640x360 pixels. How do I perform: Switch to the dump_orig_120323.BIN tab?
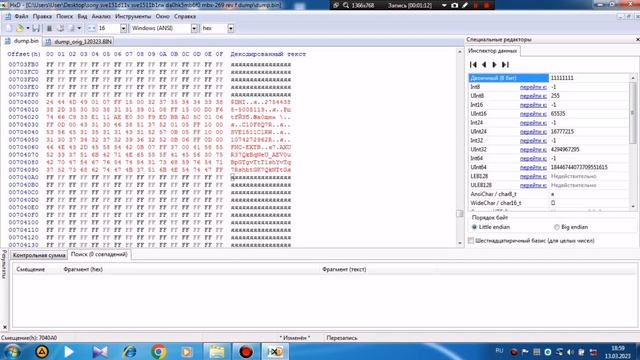pyautogui.click(x=78, y=41)
